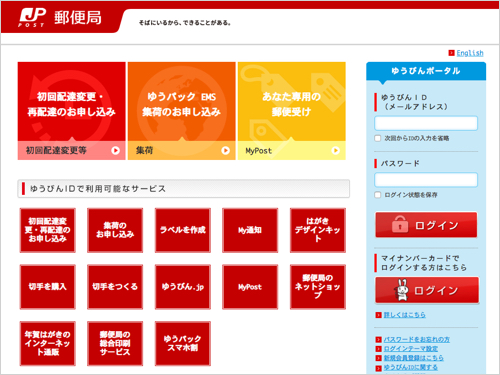Image resolution: width=500 pixels, height=375 pixels.
Task: Focus the パスワード input field
Action: click(426, 180)
